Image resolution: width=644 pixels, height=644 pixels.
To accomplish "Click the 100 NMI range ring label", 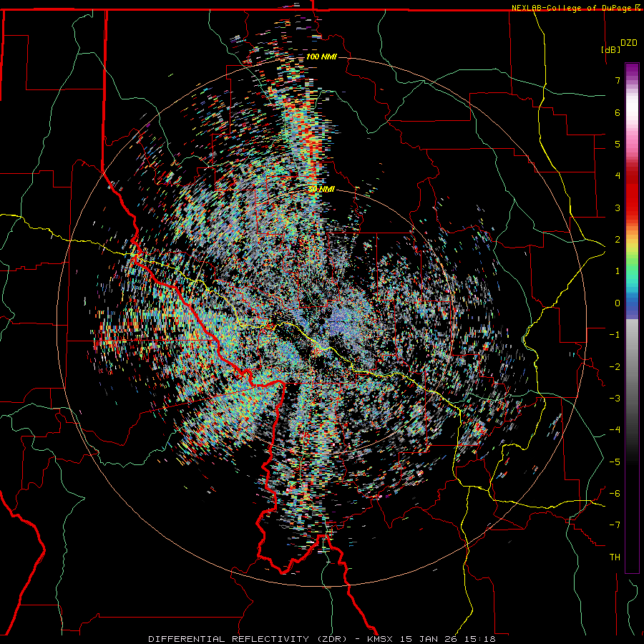I will (x=321, y=57).
